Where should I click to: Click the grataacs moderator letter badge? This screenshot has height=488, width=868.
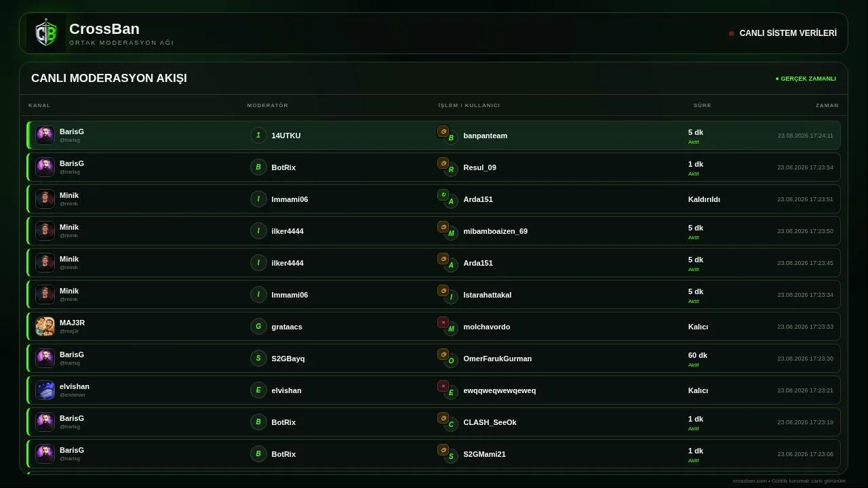point(258,327)
